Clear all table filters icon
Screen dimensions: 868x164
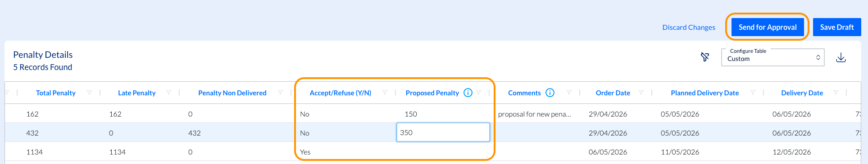coord(705,57)
